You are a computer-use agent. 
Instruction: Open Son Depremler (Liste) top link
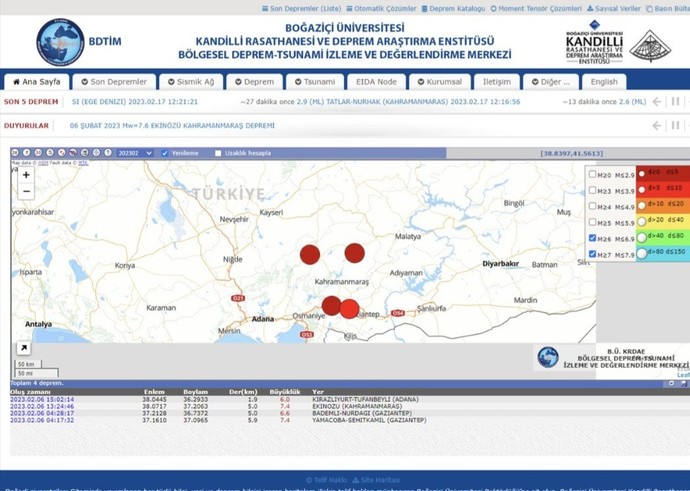301,8
